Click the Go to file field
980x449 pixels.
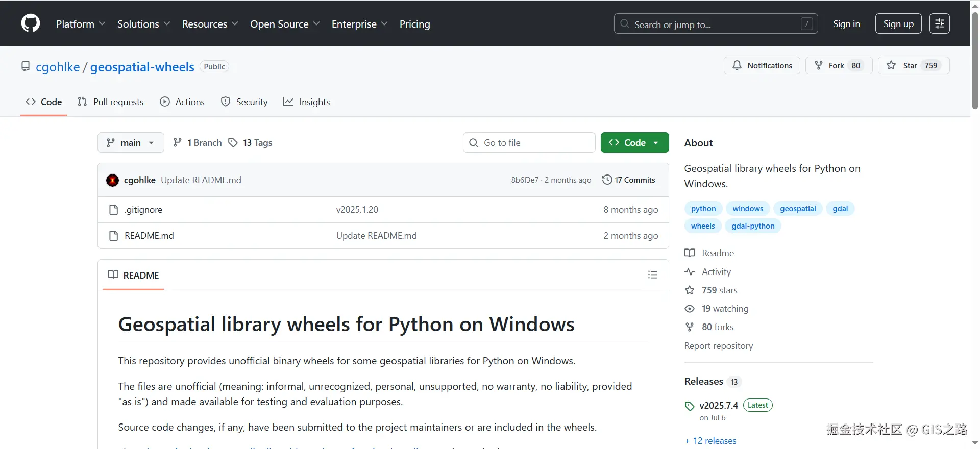[529, 143]
